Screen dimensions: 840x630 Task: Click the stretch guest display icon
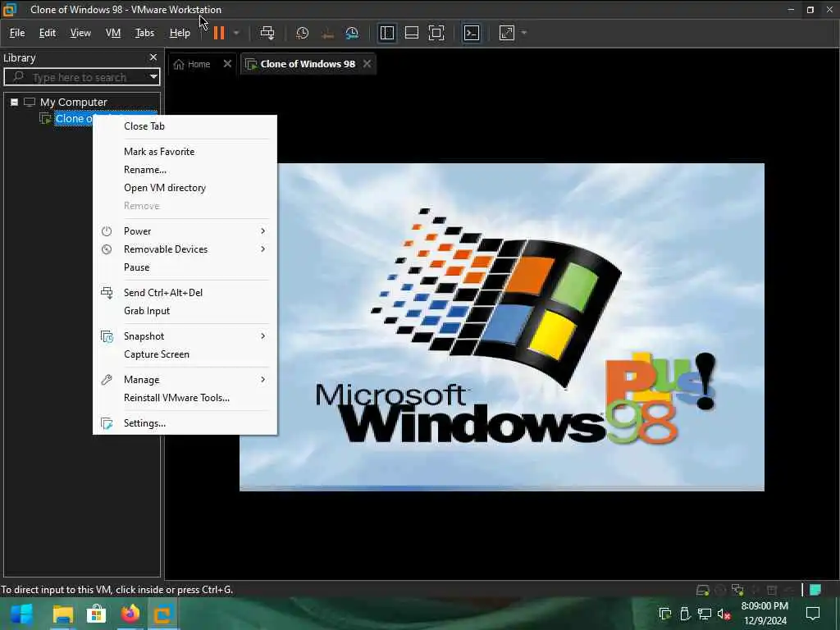507,33
